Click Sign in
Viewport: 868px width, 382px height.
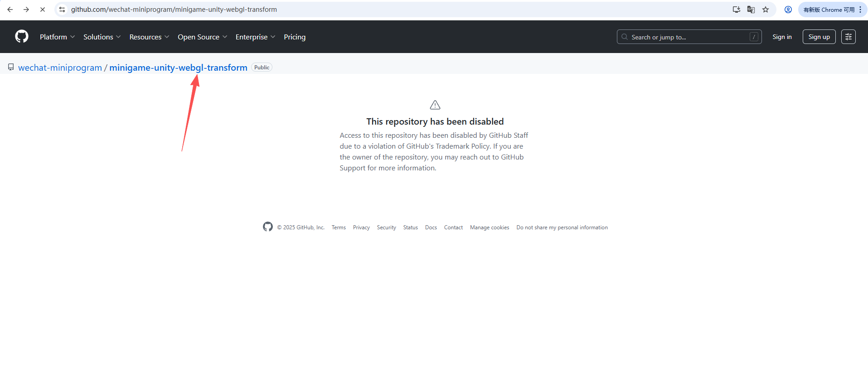click(x=782, y=37)
